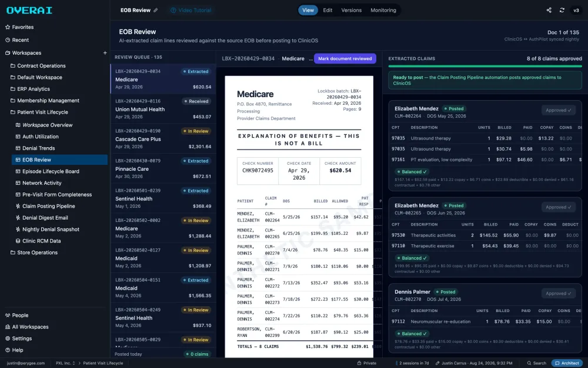Click the Network Activity table icon
Screen dimensions: 588x368
pyautogui.click(x=18, y=183)
